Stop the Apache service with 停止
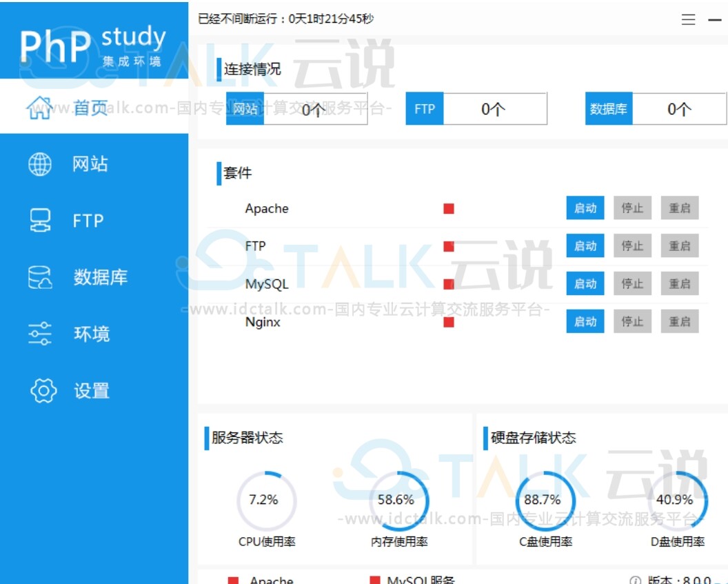Viewport: 728px width, 584px height. (632, 208)
